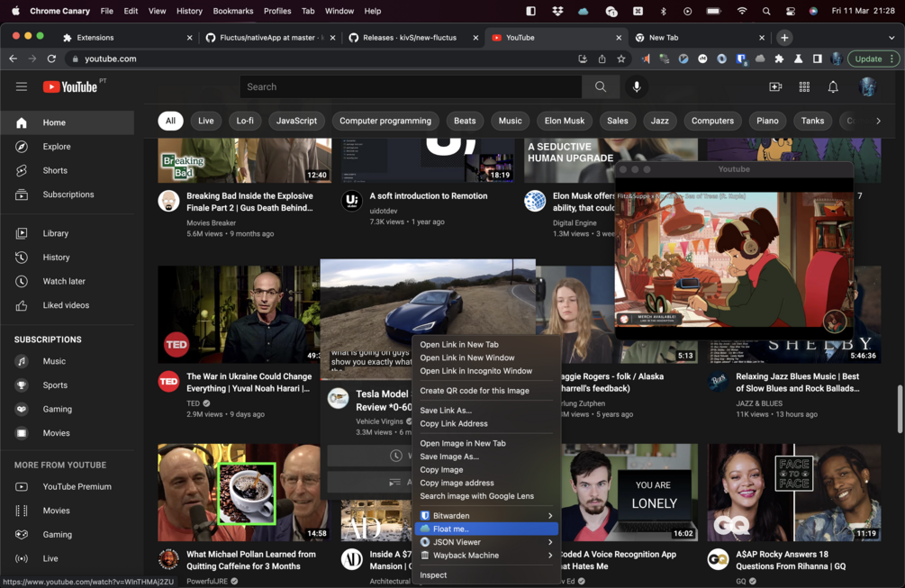Open macOS Spotlight search icon
905x588 pixels.
tap(766, 11)
